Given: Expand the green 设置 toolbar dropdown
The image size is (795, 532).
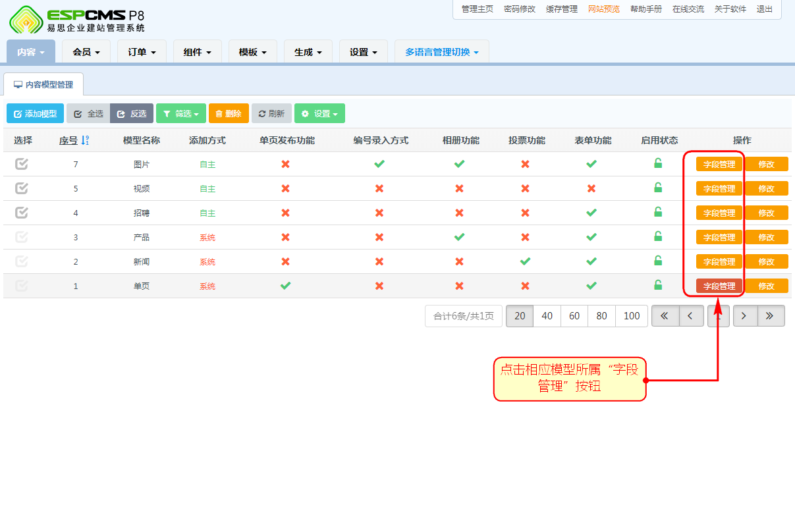Looking at the screenshot, I should click(x=319, y=114).
